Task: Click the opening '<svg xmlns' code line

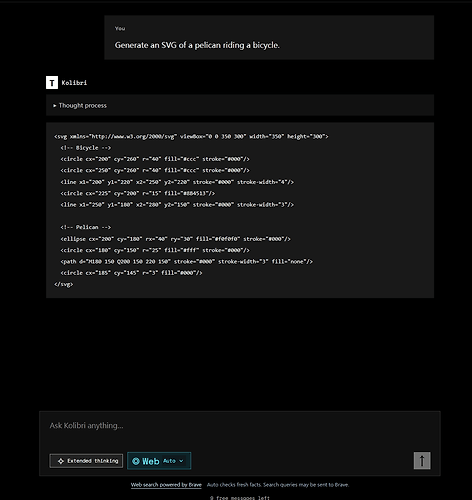Action: point(191,136)
